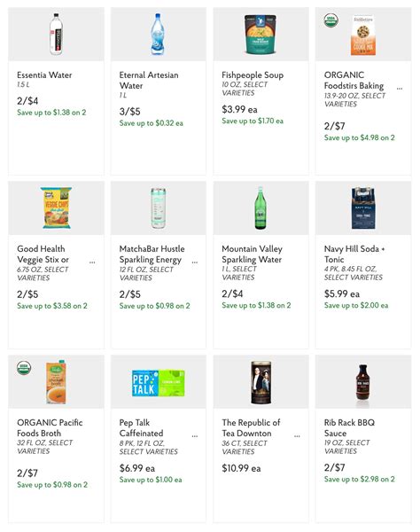Viewport: 420px width, 532px height.
Task: Select the Rib Rack BBQ sauce bottle image
Action: [362, 383]
